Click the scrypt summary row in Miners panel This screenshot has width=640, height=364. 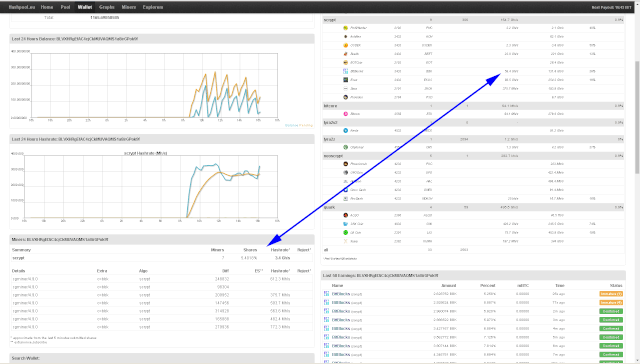(162, 258)
